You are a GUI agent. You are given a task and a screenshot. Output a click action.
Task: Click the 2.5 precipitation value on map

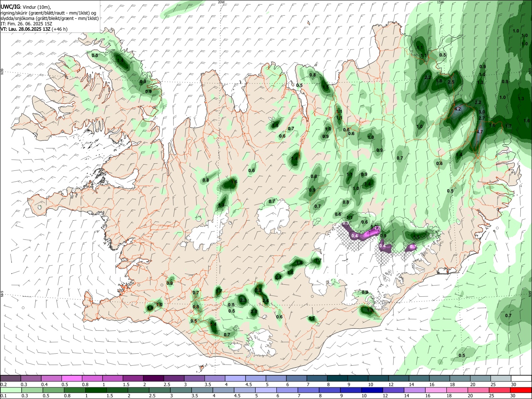pos(451,82)
